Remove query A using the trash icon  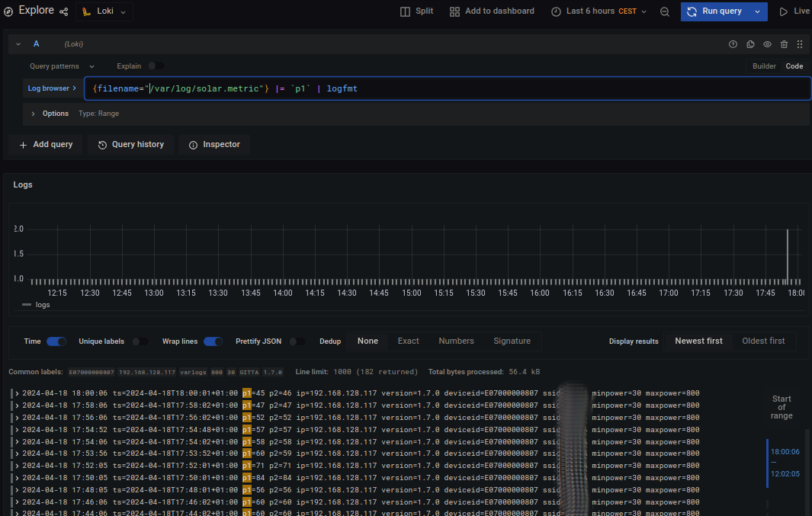784,44
